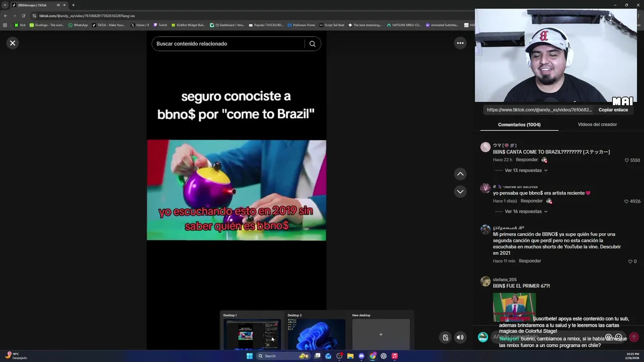
Task: Open the WhatsApp bookmark
Action: 78,25
